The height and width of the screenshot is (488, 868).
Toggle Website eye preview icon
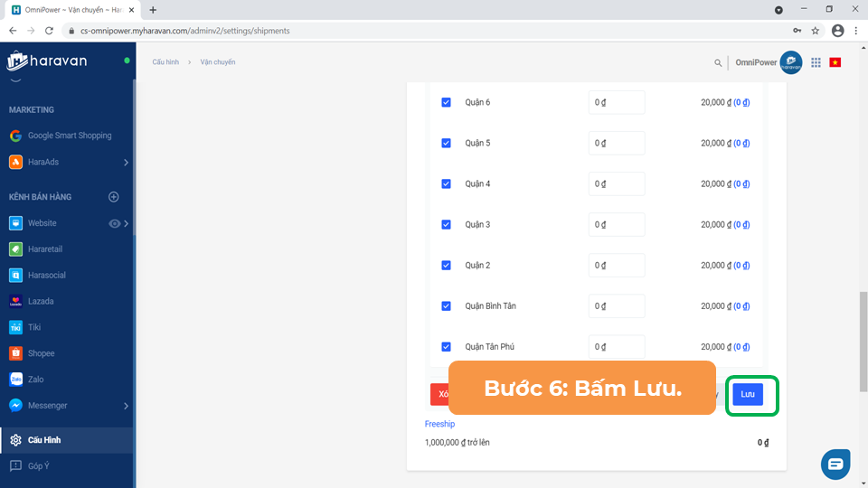click(114, 223)
